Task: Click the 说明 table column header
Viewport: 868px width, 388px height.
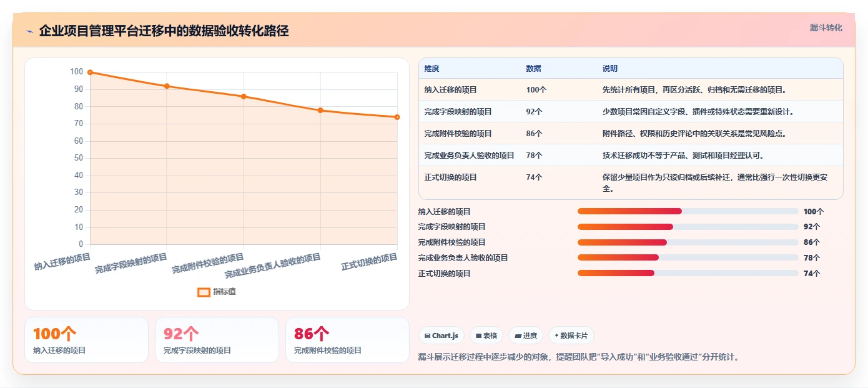Action: [x=609, y=69]
